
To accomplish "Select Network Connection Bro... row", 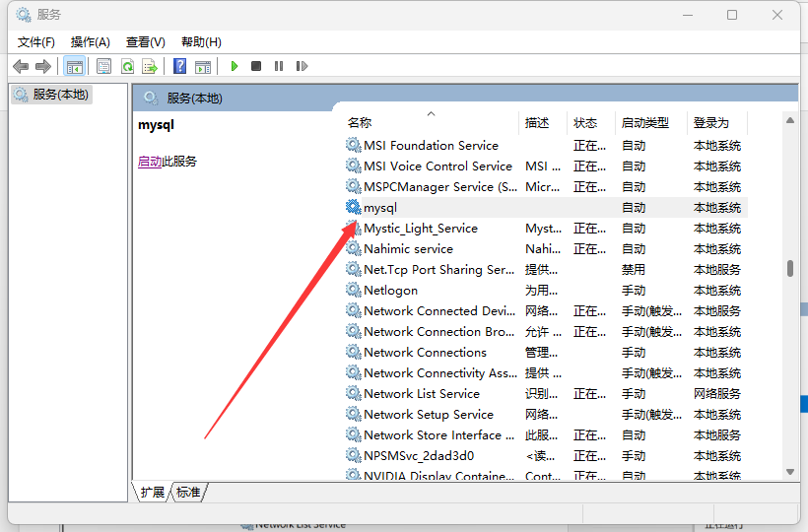I will pos(545,332).
